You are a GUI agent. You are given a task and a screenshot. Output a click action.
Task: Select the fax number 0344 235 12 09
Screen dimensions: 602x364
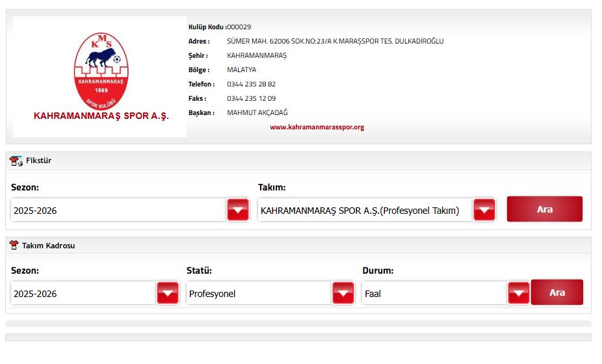251,98
